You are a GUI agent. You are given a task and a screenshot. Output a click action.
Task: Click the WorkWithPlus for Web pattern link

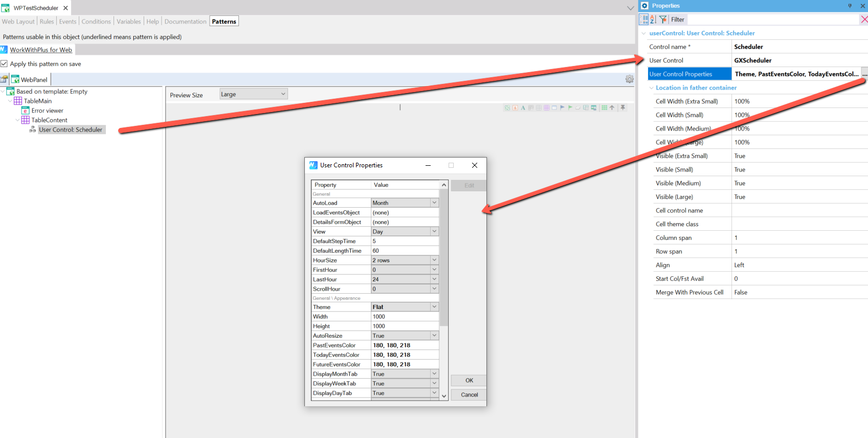coord(41,50)
